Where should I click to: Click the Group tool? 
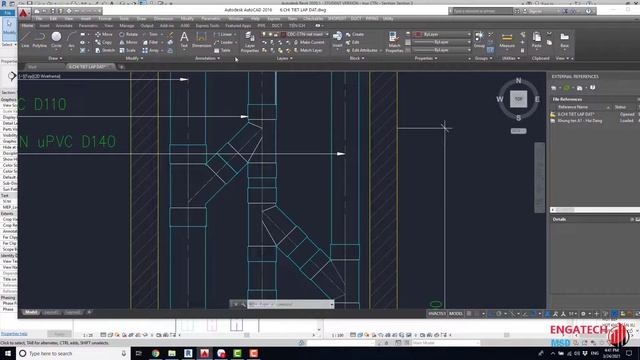click(x=479, y=40)
